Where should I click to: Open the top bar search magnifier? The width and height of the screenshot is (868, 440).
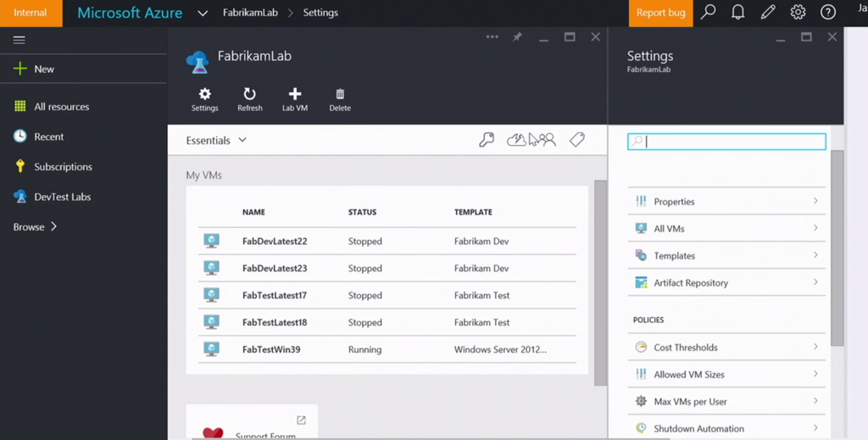click(x=708, y=13)
